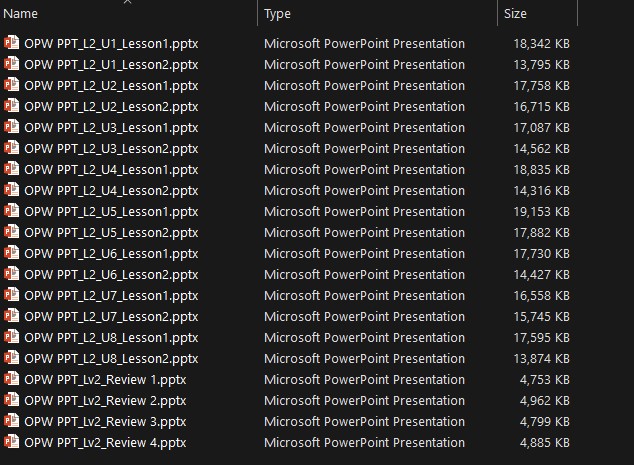Click the PowerPoint icon for OPW PPT_Lv2_Review 1.pptx
The image size is (634, 465).
pos(11,379)
